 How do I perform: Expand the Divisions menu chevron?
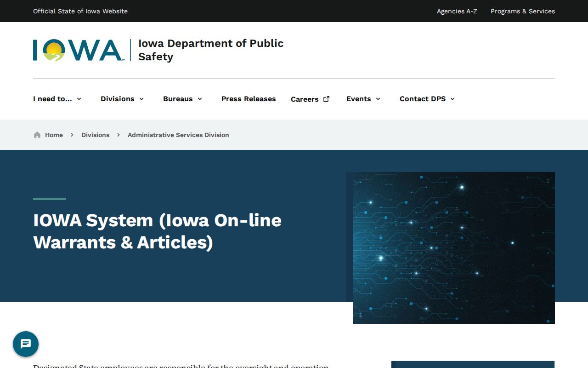[141, 99]
